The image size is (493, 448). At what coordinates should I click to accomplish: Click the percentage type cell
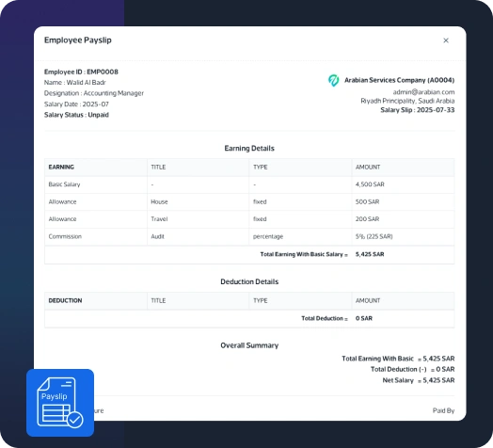[268, 236]
